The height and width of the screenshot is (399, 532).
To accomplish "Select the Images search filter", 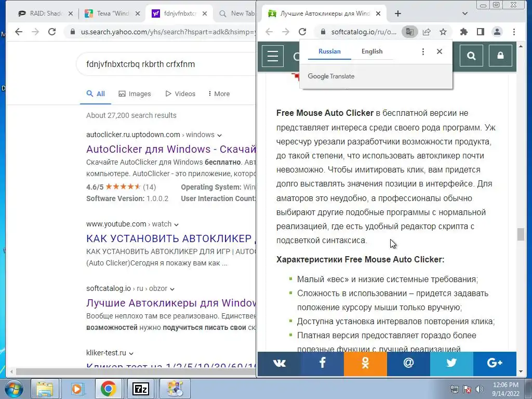I will (135, 94).
